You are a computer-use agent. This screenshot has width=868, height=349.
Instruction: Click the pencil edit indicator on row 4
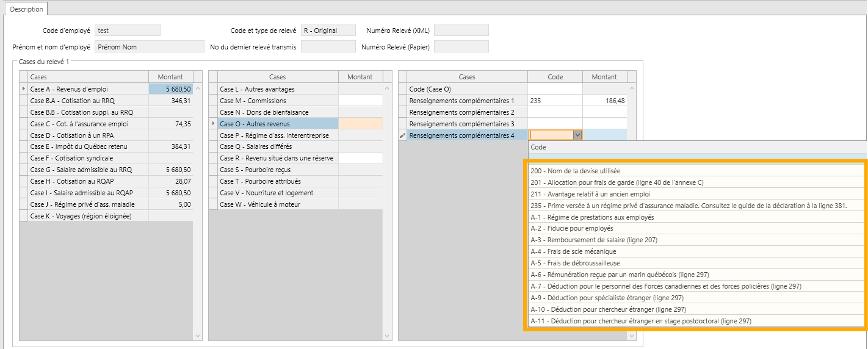pos(402,135)
